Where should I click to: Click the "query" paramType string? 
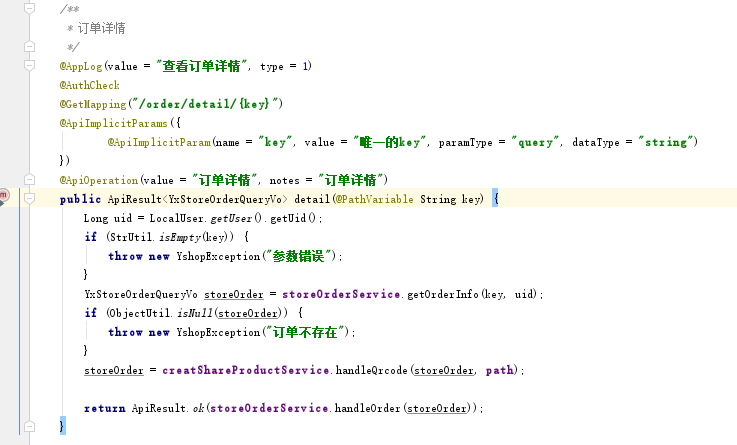tap(535, 142)
